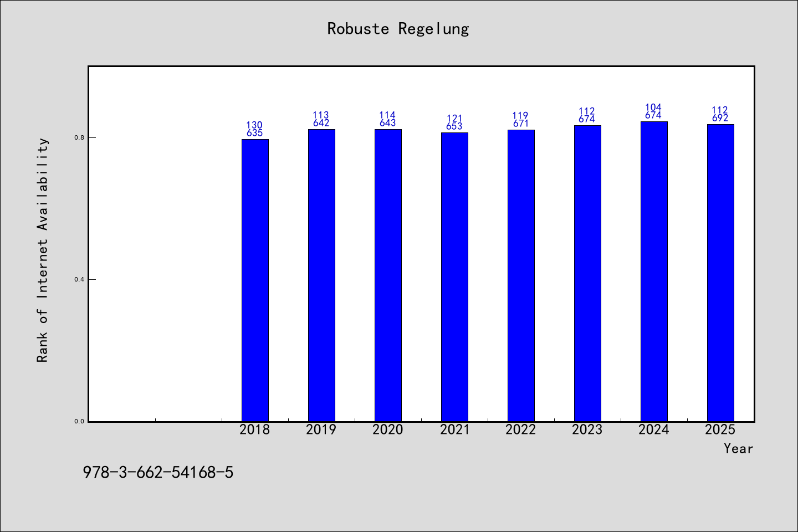
Task: Click the ISBN text 978-3-662-54168-5
Action: tap(158, 473)
